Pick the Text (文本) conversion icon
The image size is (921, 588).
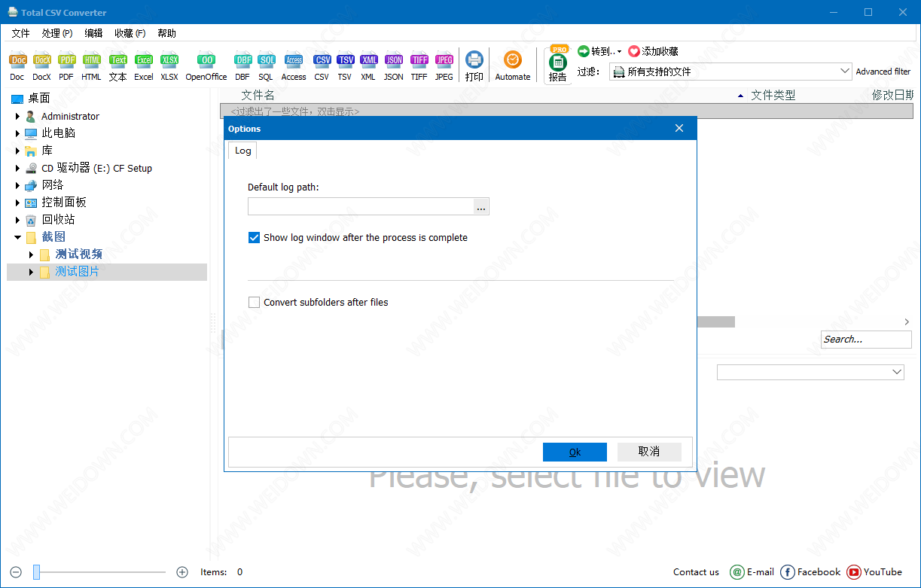coord(117,66)
